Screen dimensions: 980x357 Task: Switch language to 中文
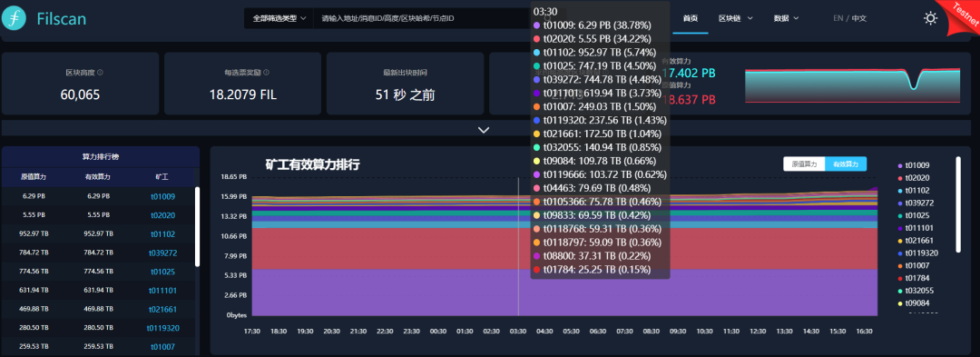[859, 18]
